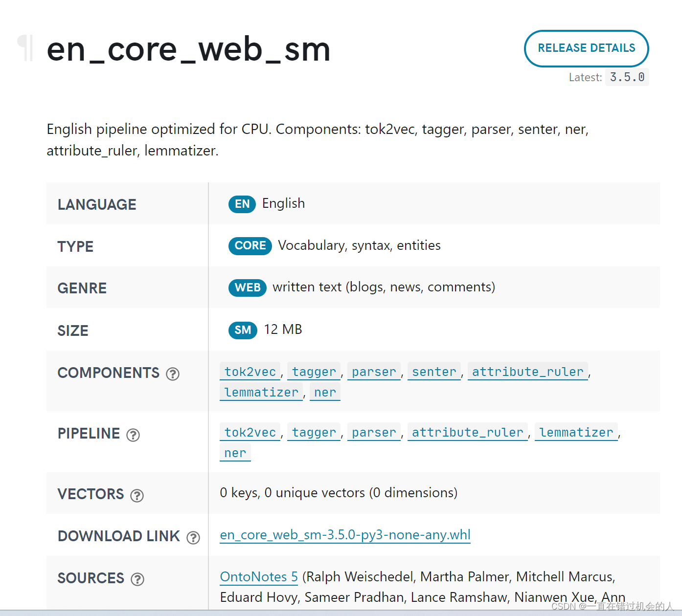The width and height of the screenshot is (682, 616).
Task: Click the EN language badge
Action: [x=242, y=204]
